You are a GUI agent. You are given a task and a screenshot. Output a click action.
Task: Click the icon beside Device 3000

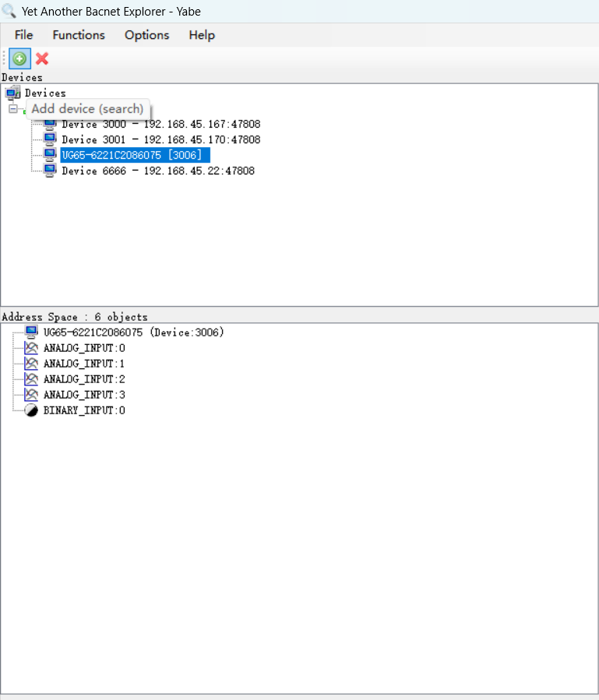(x=51, y=125)
